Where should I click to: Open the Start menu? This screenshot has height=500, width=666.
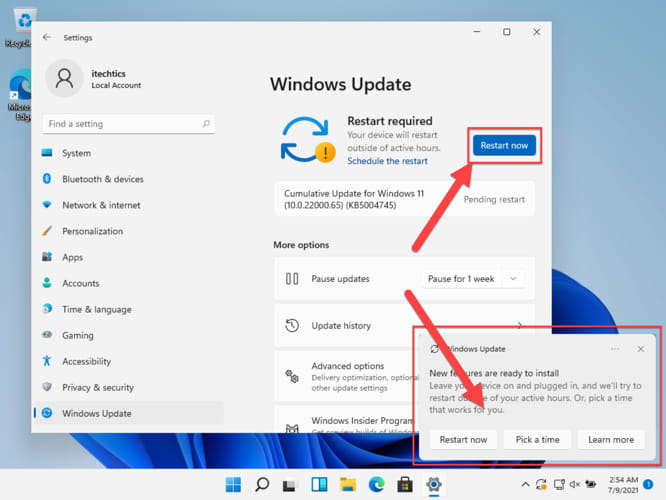pyautogui.click(x=233, y=484)
